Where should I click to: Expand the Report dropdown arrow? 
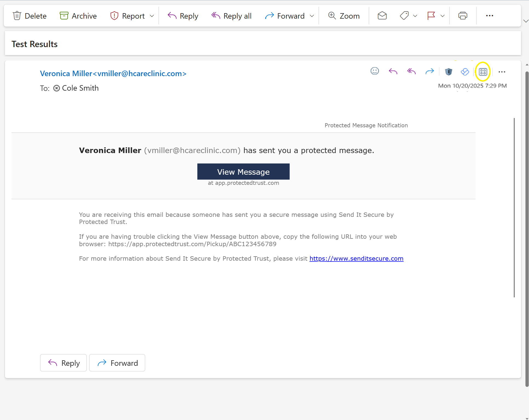pos(152,16)
